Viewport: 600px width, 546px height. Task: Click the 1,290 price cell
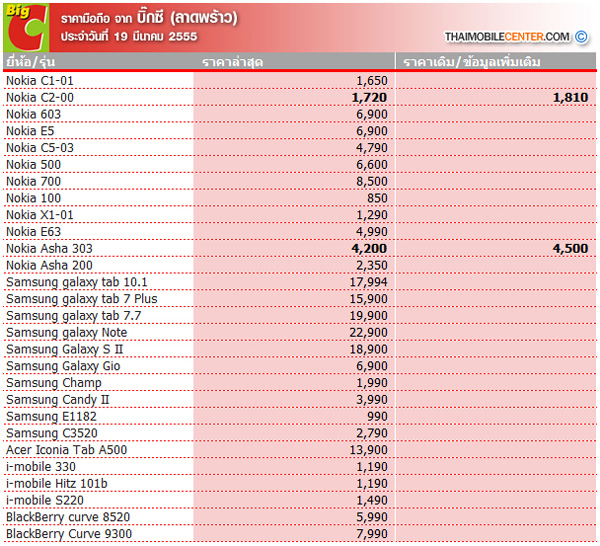tap(372, 215)
